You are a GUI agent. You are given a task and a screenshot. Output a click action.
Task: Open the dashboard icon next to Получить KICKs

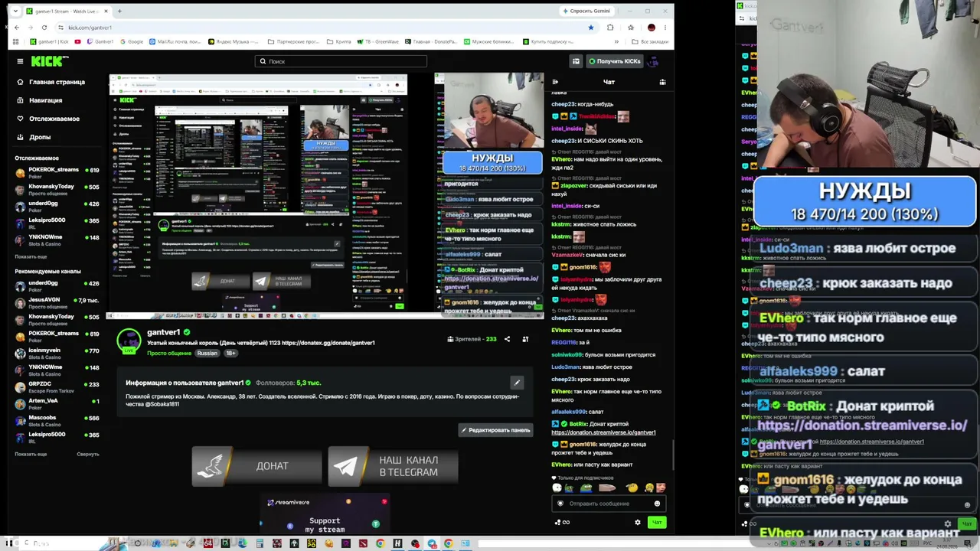point(576,61)
